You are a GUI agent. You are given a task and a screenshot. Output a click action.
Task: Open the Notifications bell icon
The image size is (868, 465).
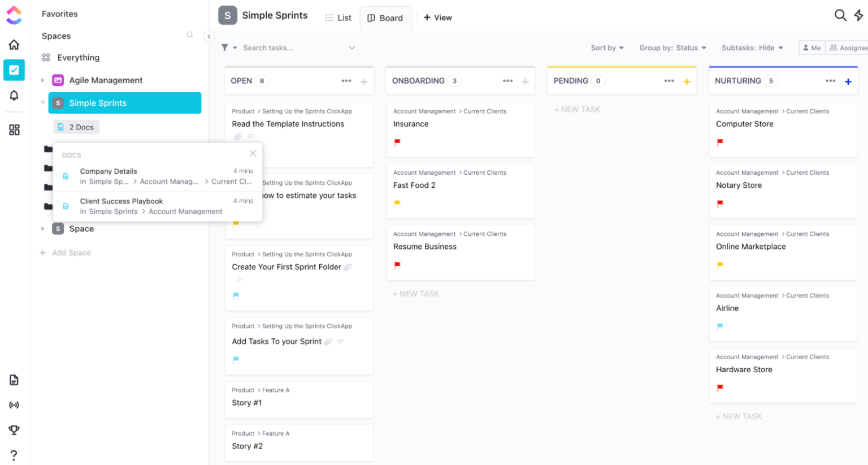coord(14,96)
